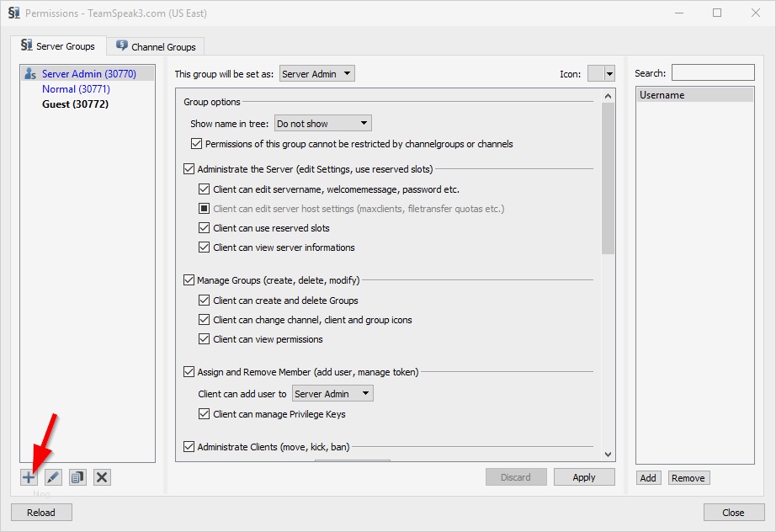Open the 'Client can add user to' dropdown
Screen dimensions: 776x532
332,394
